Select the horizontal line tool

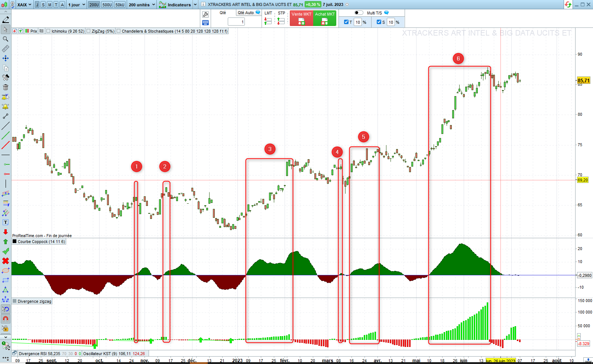tap(6, 155)
